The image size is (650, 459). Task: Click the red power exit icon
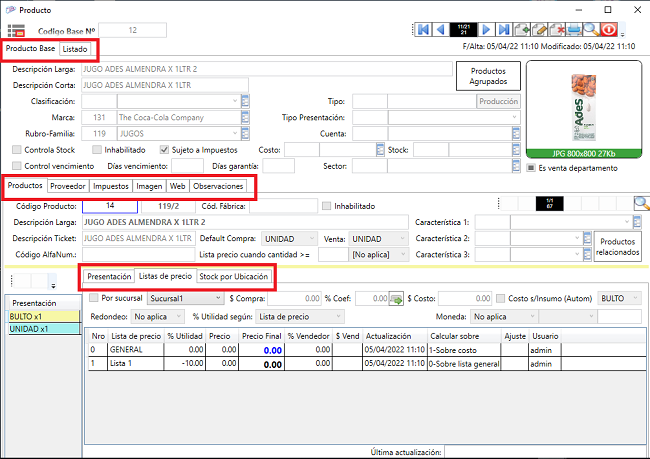click(607, 31)
